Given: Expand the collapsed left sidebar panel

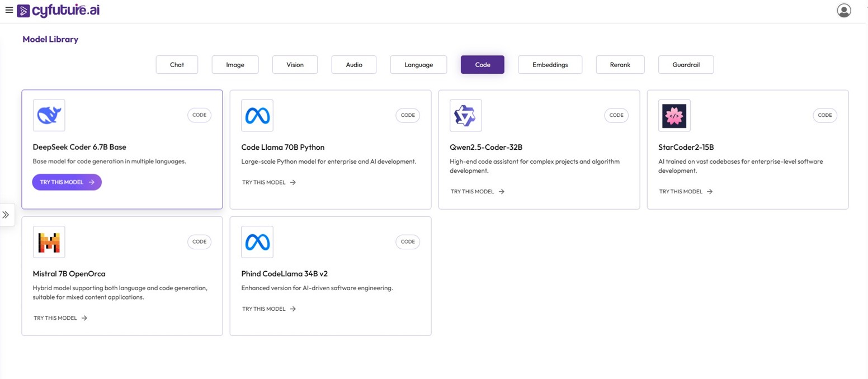Looking at the screenshot, I should pos(6,215).
